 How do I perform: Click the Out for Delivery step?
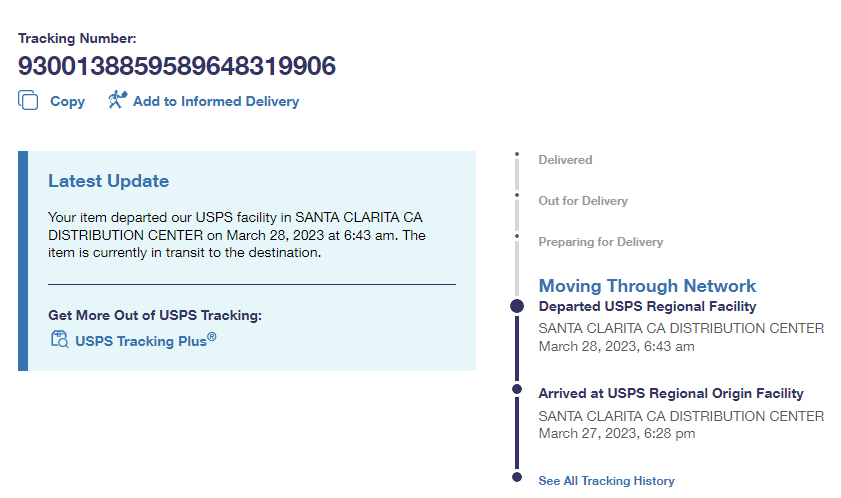click(x=583, y=201)
